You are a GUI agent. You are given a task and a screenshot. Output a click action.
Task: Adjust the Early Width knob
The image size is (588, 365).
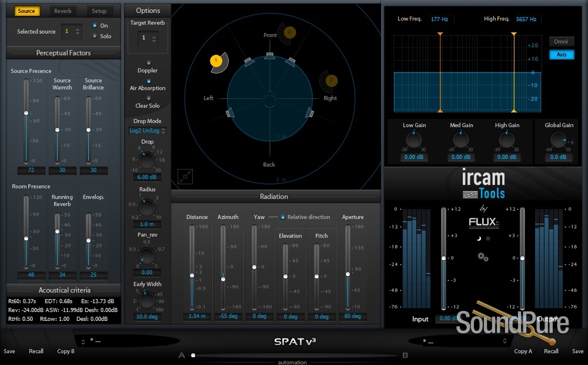[x=146, y=300]
